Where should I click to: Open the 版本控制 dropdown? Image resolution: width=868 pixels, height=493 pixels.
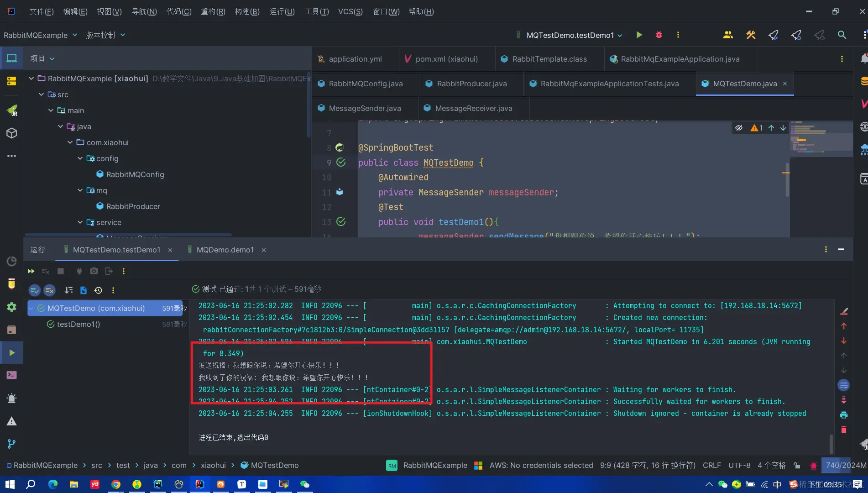click(105, 35)
